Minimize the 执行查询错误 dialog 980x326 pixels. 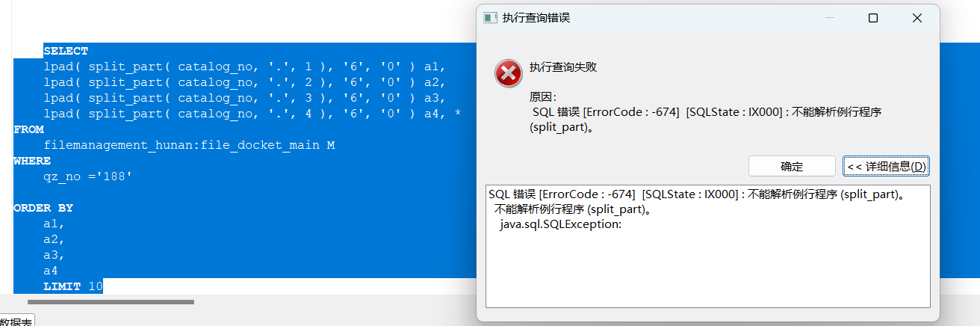point(829,18)
